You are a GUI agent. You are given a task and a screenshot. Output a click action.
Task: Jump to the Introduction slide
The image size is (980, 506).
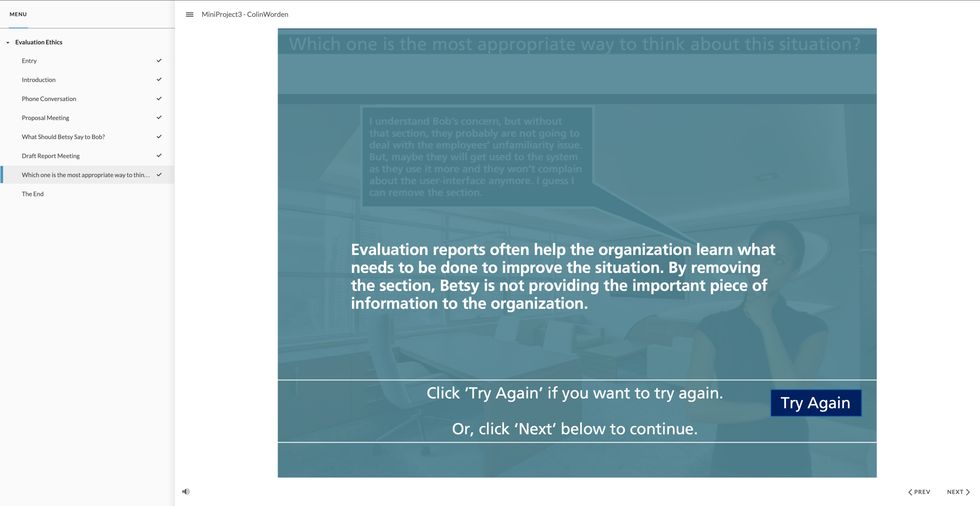pyautogui.click(x=38, y=80)
